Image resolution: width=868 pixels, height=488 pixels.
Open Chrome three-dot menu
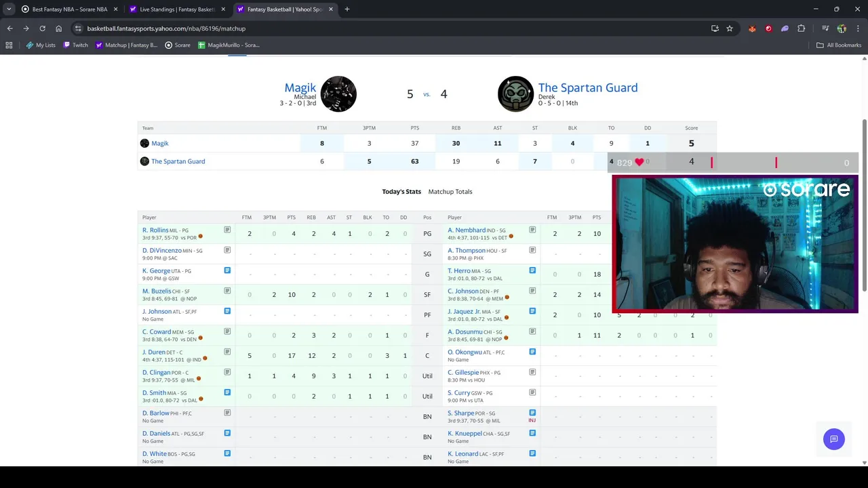pos(858,28)
